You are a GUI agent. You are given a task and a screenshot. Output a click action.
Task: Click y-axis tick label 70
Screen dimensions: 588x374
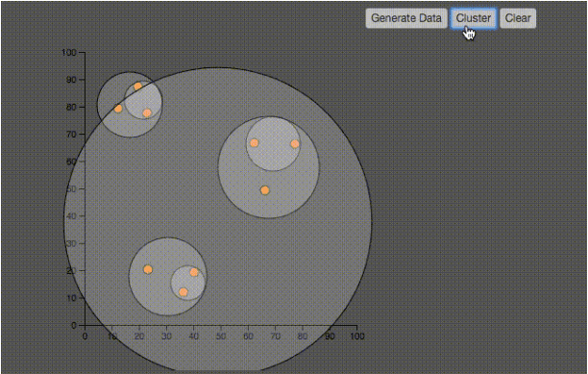(71, 135)
